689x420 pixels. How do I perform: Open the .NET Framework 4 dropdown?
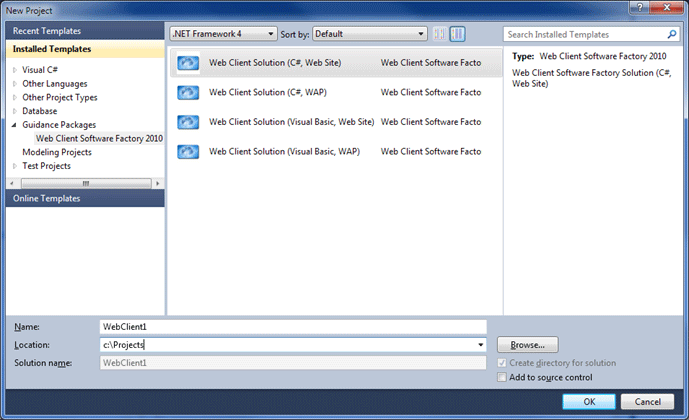tap(223, 34)
